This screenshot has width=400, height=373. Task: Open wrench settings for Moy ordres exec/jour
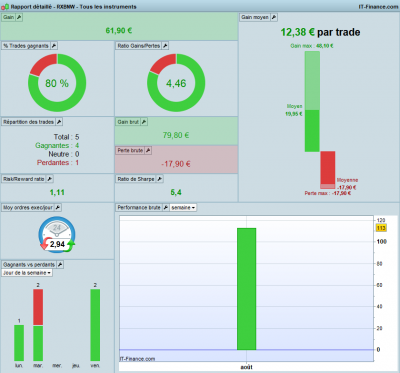[x=58, y=208]
